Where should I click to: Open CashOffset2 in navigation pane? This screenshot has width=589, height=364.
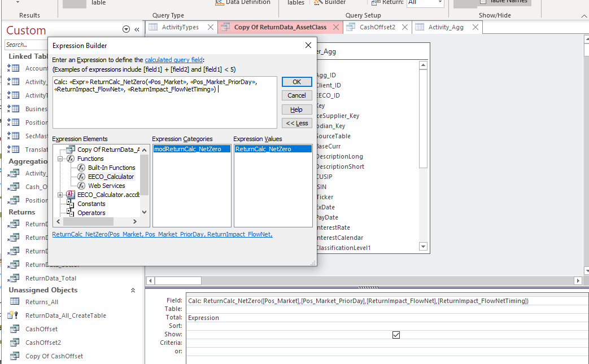tap(43, 342)
